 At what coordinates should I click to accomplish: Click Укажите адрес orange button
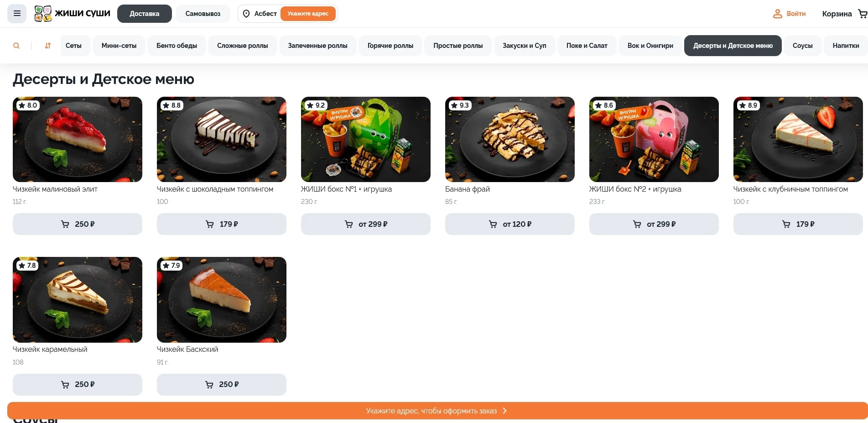point(308,14)
